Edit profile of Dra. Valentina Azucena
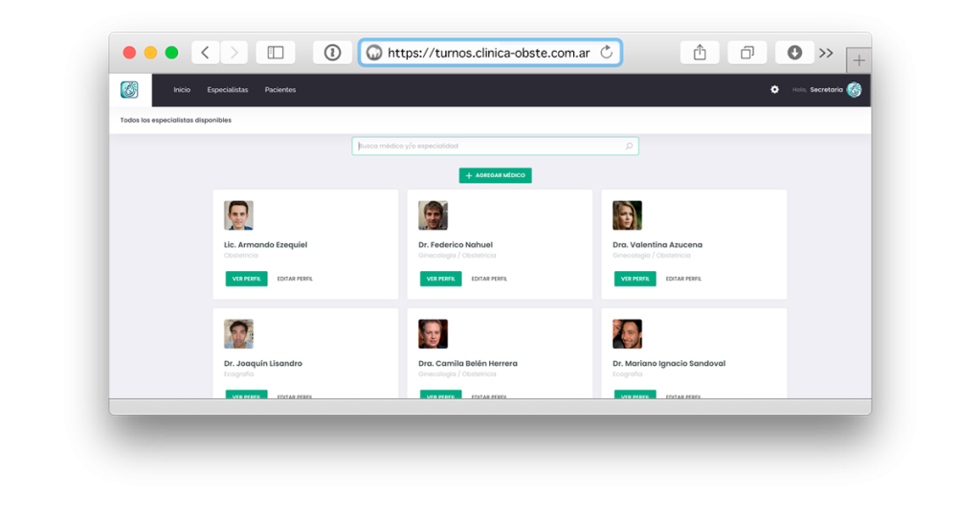The image size is (980, 521). pos(683,279)
